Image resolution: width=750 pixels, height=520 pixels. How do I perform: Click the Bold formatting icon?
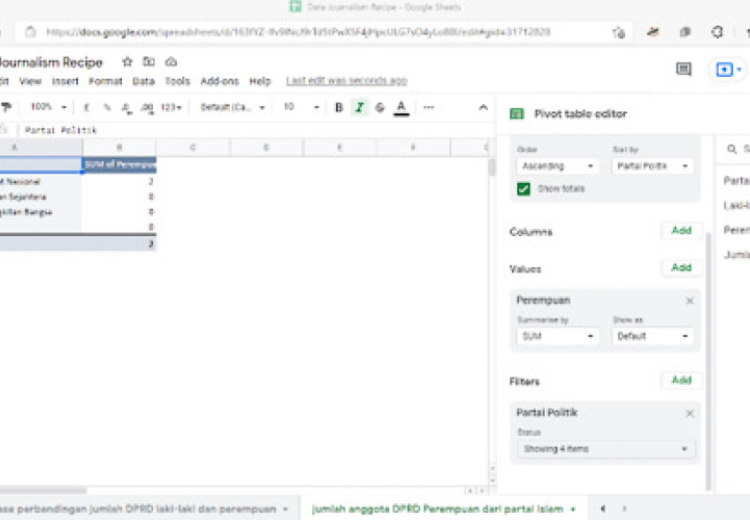point(339,107)
